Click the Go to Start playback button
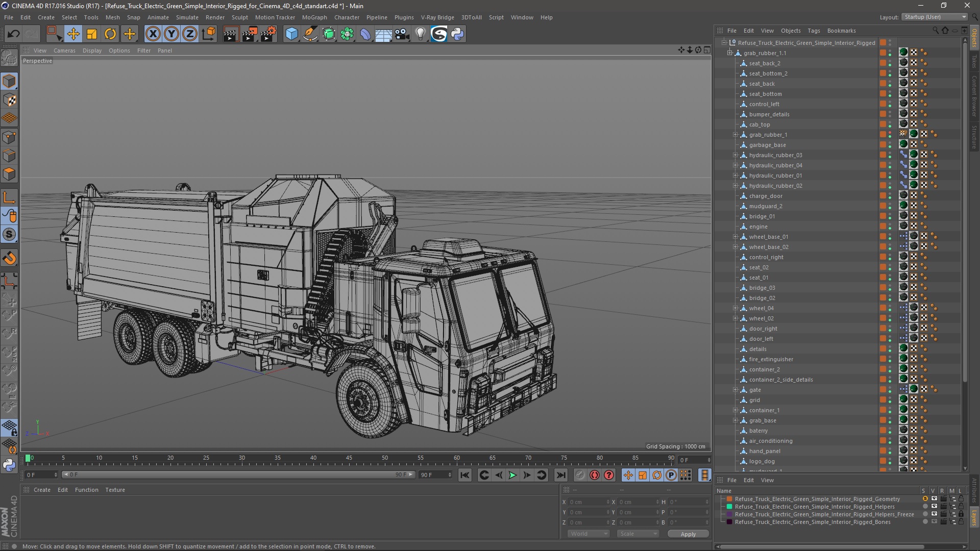 464,475
